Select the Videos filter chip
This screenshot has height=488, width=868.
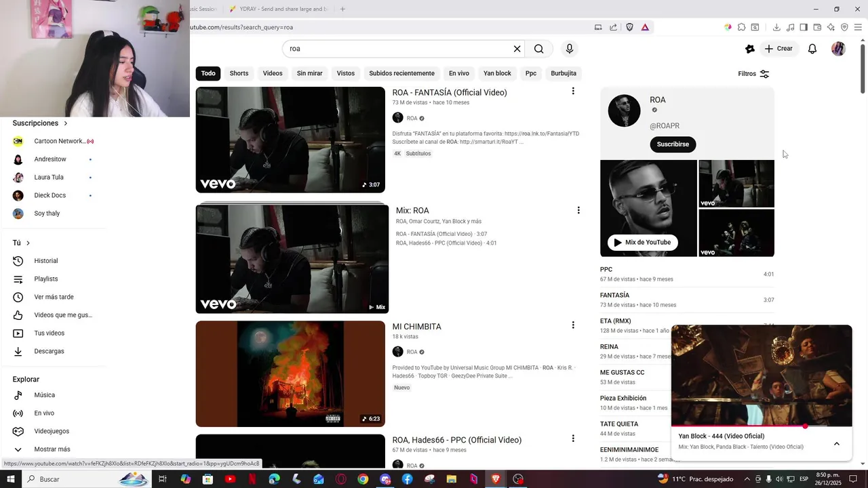(273, 73)
